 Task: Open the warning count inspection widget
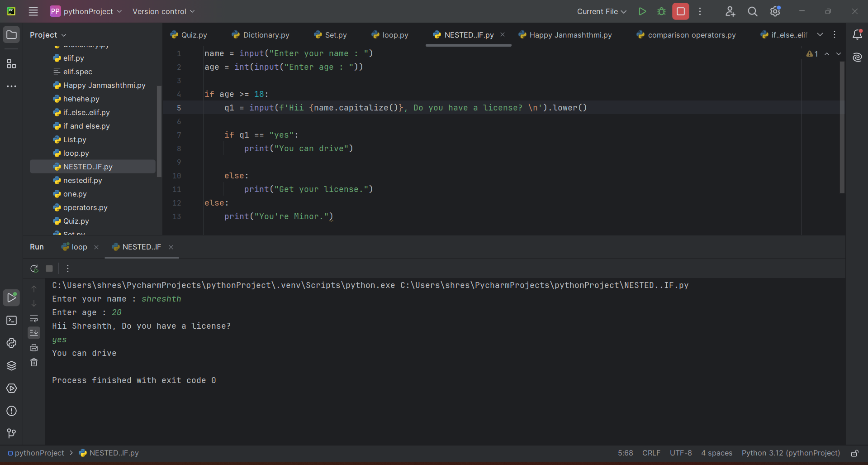812,54
